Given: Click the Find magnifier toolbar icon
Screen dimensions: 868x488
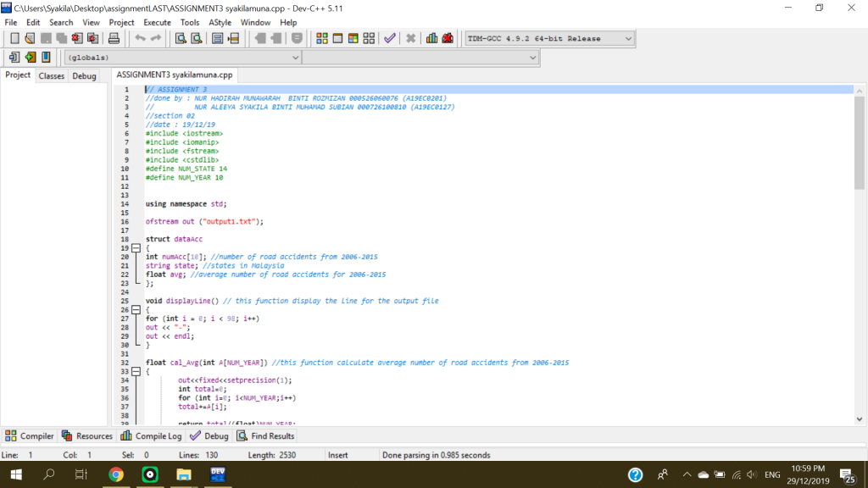Looking at the screenshot, I should click(181, 38).
